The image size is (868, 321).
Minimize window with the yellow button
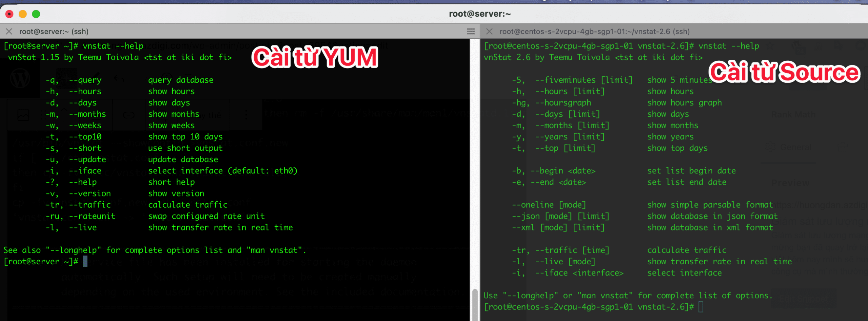pyautogui.click(x=23, y=14)
